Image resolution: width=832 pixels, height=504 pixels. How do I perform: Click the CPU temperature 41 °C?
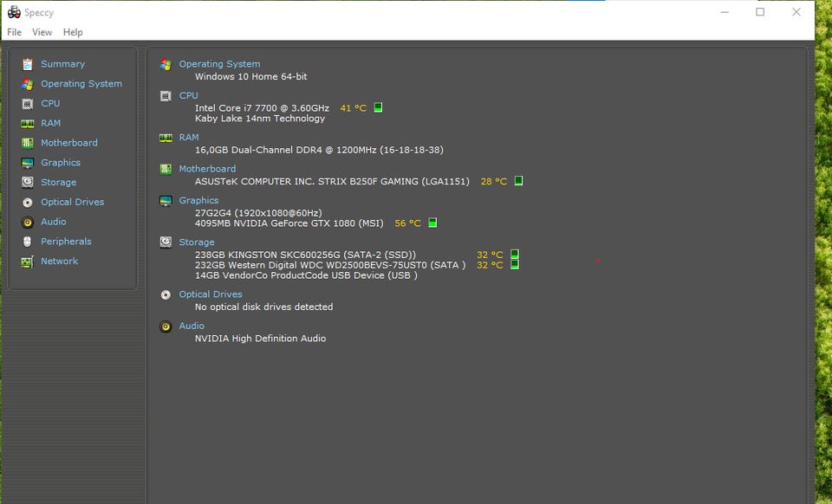tap(353, 108)
